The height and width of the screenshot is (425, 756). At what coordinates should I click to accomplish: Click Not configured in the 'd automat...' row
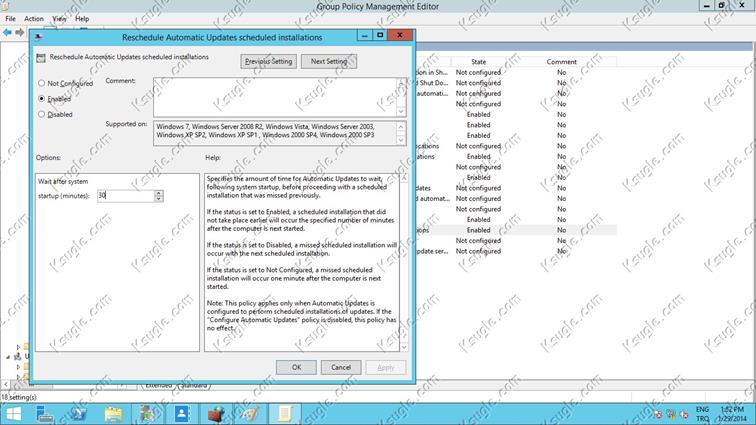point(478,198)
